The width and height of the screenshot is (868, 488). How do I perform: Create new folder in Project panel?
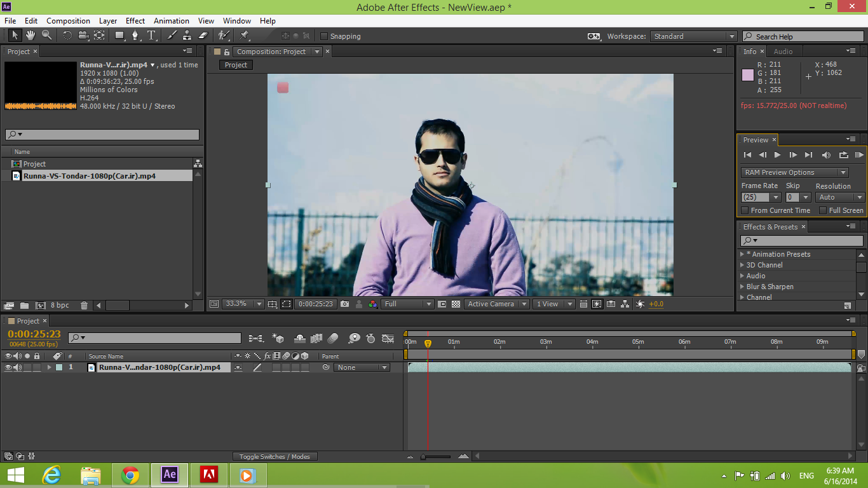pos(24,306)
